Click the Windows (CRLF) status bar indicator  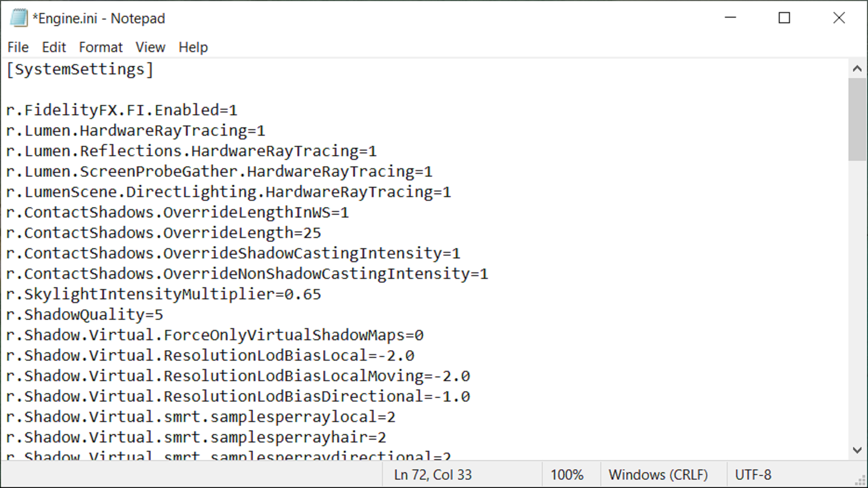click(658, 475)
